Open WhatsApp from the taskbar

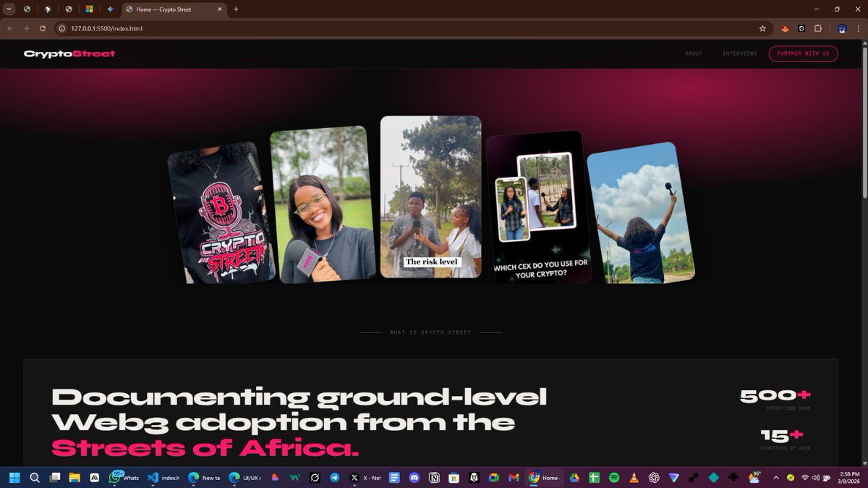(124, 478)
